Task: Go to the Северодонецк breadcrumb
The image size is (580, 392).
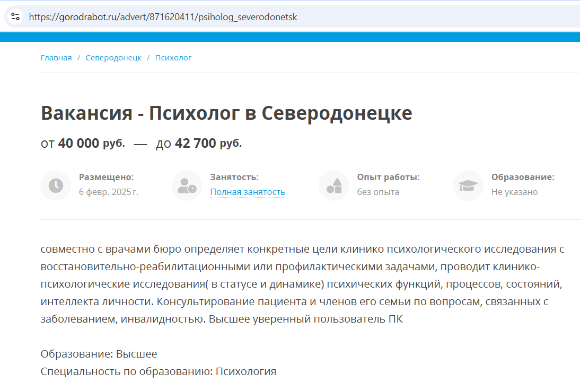Action: tap(113, 58)
